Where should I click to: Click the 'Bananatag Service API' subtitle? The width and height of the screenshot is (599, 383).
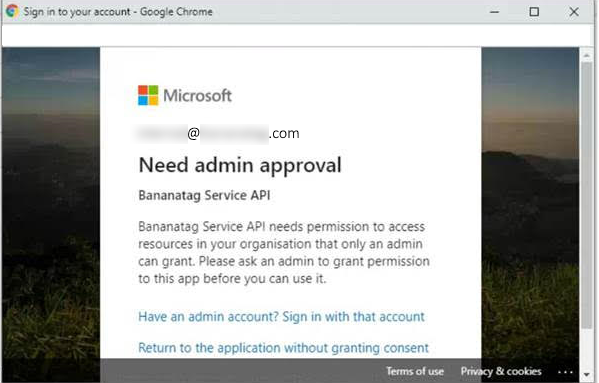204,195
